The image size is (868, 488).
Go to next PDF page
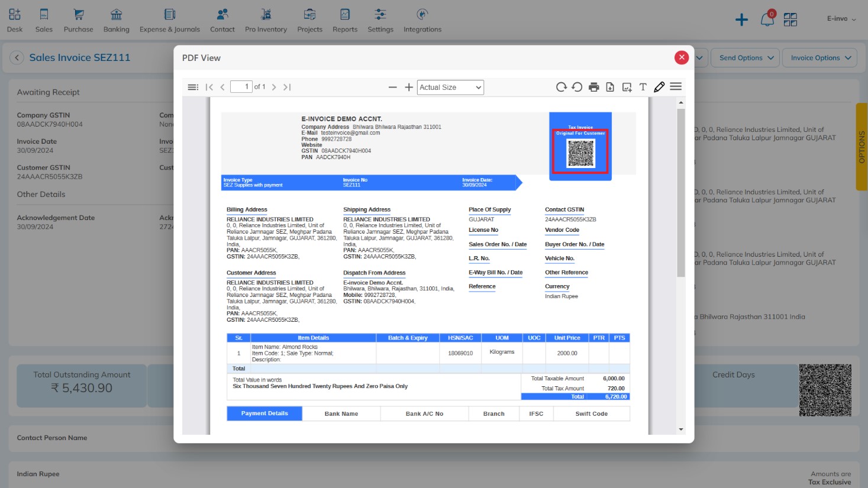[x=274, y=87]
